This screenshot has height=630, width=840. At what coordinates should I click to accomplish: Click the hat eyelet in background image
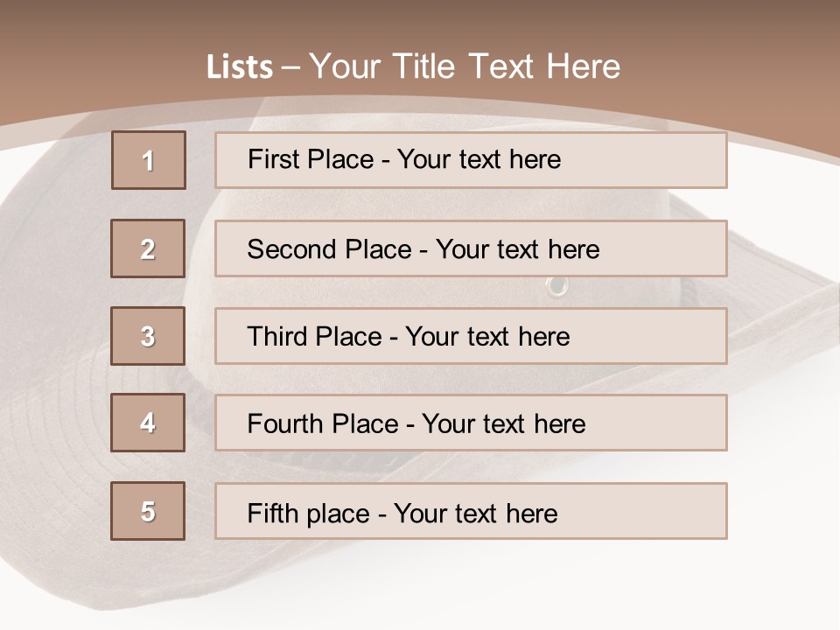point(557,285)
